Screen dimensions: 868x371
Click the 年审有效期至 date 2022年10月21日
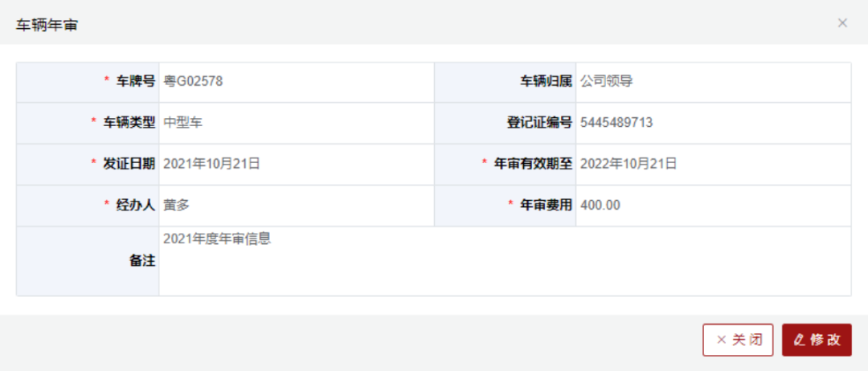coord(628,164)
